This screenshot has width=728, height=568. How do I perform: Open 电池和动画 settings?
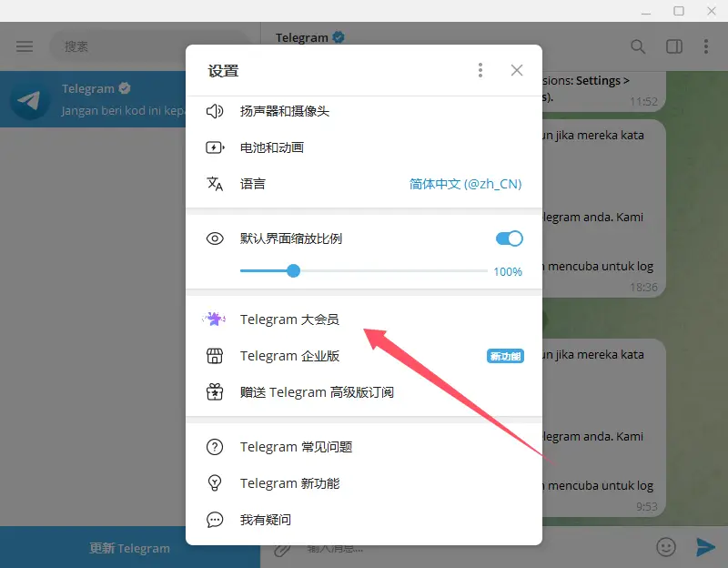tap(271, 147)
